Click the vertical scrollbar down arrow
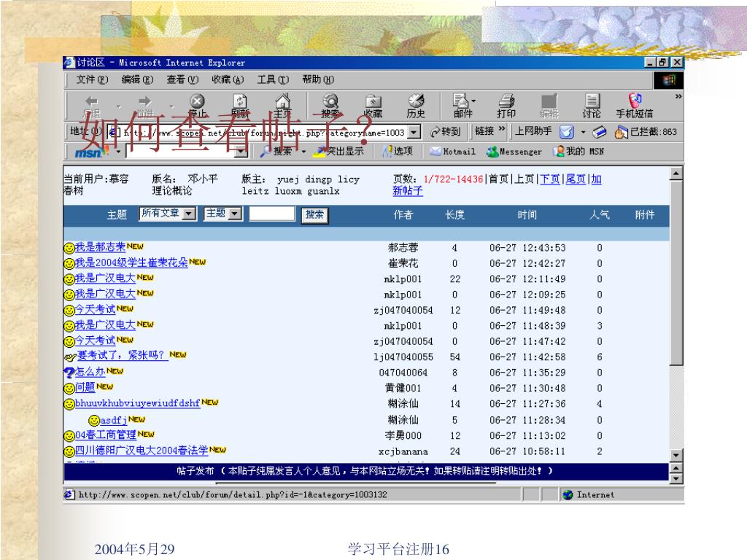This screenshot has width=747, height=560. point(676,455)
